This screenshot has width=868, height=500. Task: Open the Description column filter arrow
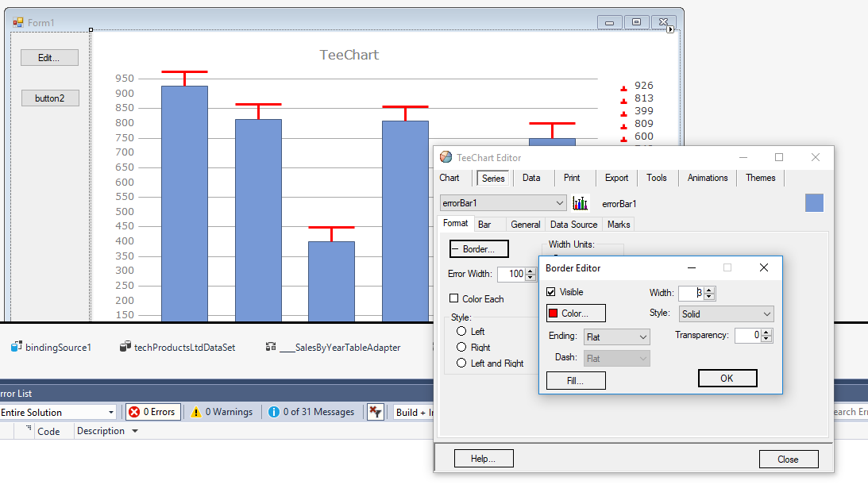click(x=134, y=431)
